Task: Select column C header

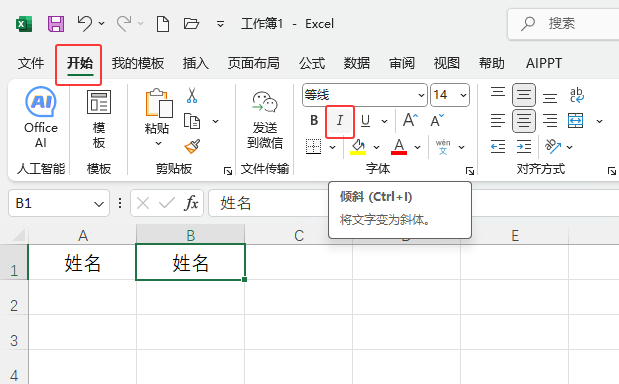Action: point(299,236)
